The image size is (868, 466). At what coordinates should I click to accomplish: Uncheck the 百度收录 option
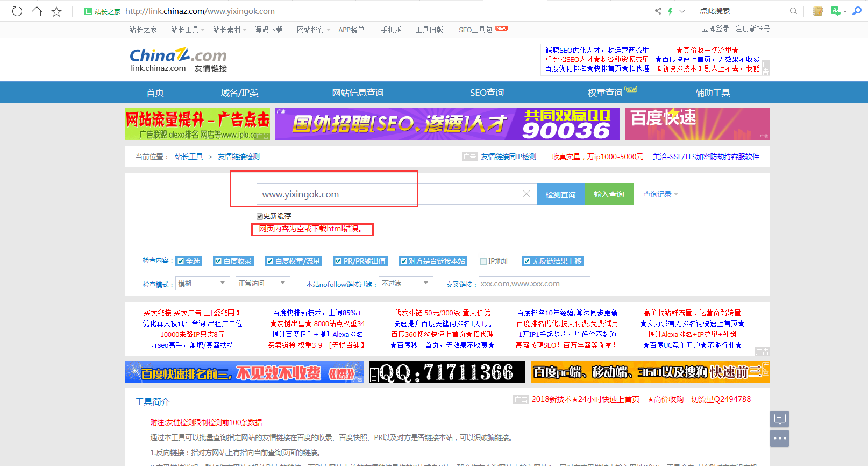218,261
